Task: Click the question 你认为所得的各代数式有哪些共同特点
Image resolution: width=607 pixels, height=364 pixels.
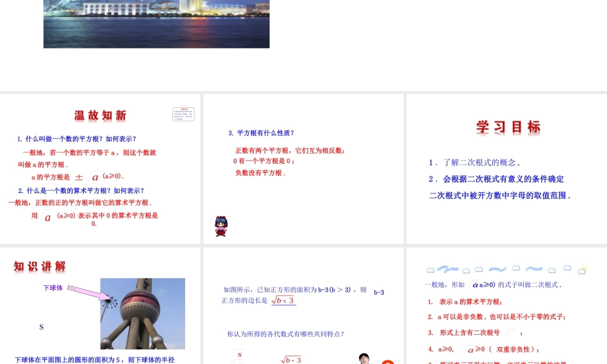Action: click(286, 334)
